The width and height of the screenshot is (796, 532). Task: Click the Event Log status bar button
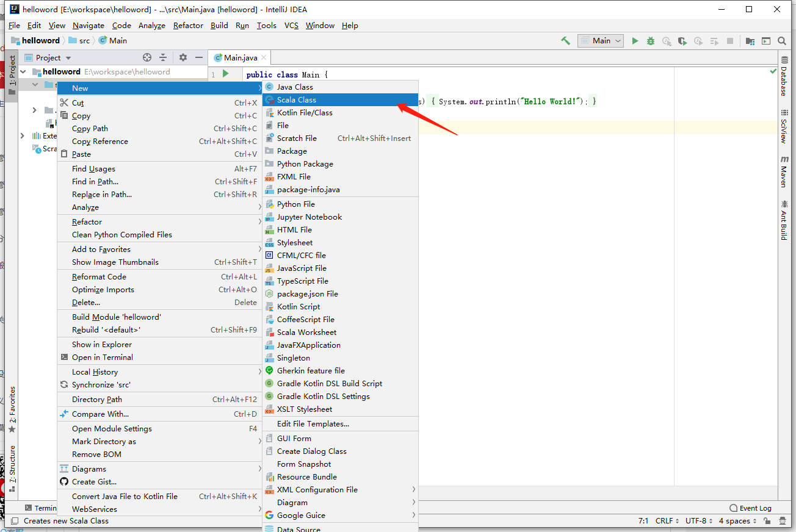[751, 508]
